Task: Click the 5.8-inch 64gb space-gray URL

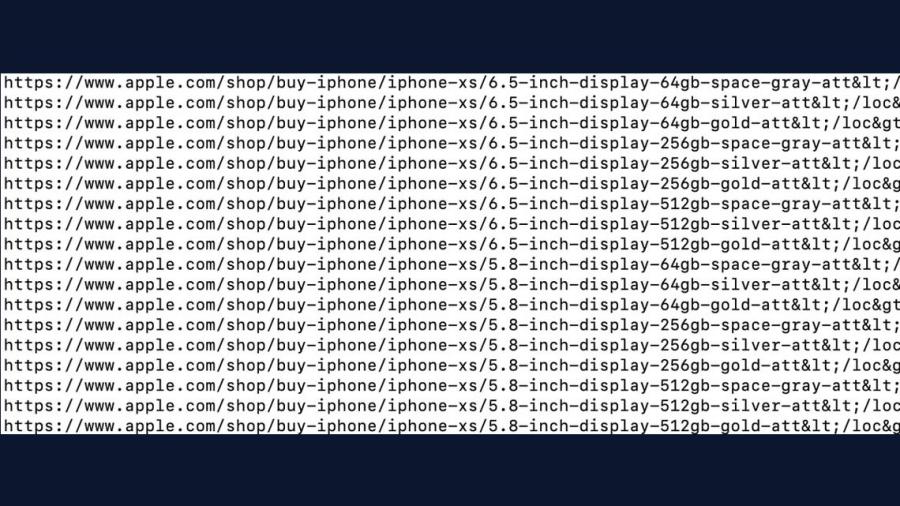Action: tap(451, 264)
